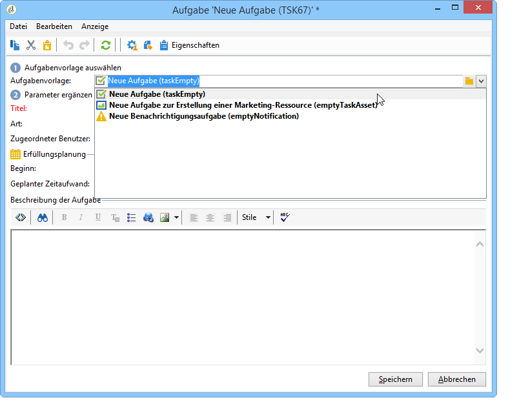519x420 pixels.
Task: Click the text size icon
Action: 115,217
